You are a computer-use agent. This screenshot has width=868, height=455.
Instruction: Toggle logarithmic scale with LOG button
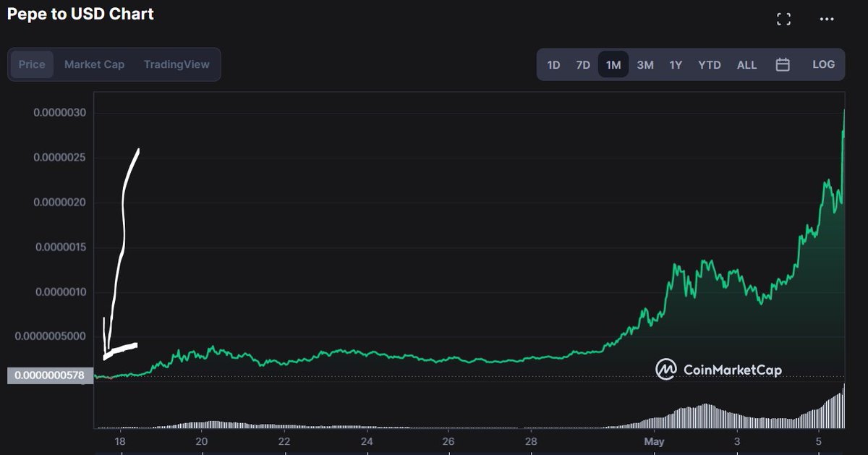click(824, 64)
